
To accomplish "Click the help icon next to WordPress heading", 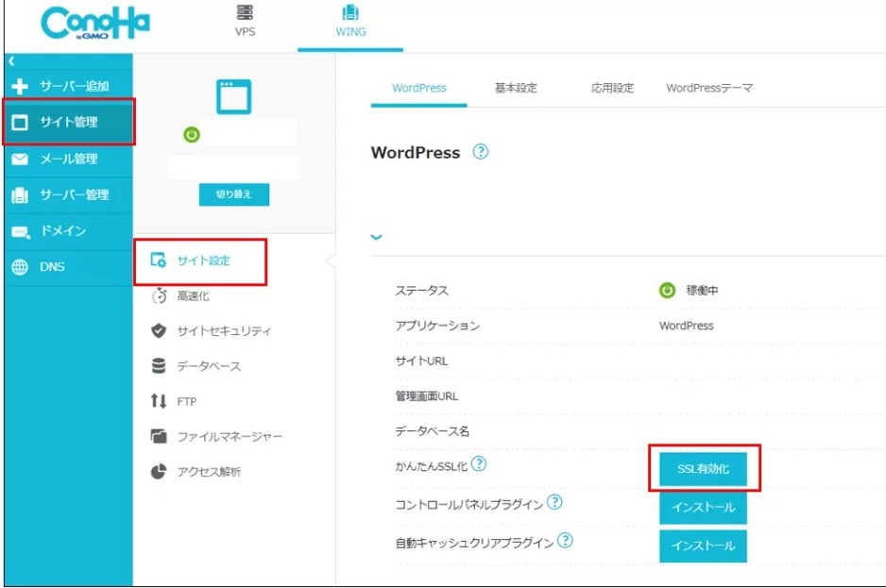I will tap(480, 152).
